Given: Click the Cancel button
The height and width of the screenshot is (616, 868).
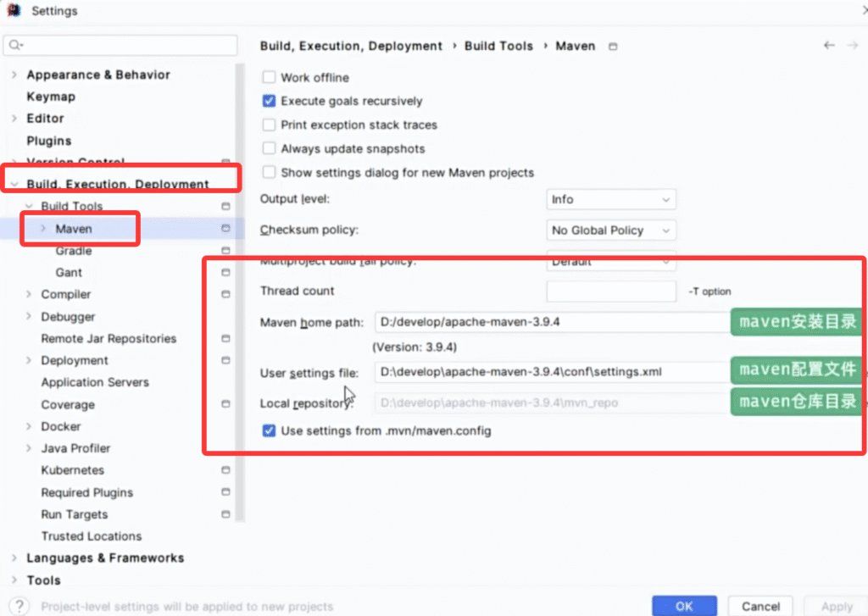Looking at the screenshot, I should coord(760,606).
